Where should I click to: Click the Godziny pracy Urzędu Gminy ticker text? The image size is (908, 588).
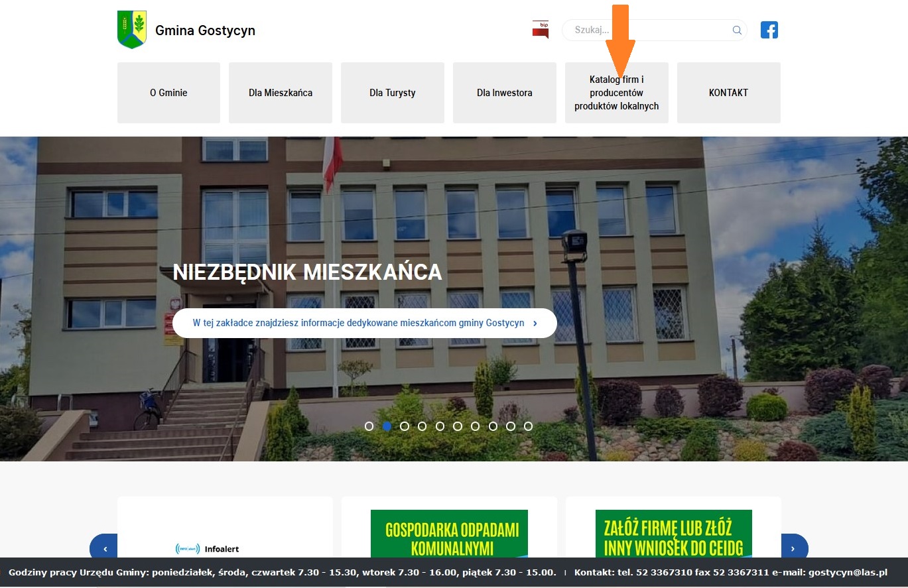(x=283, y=572)
